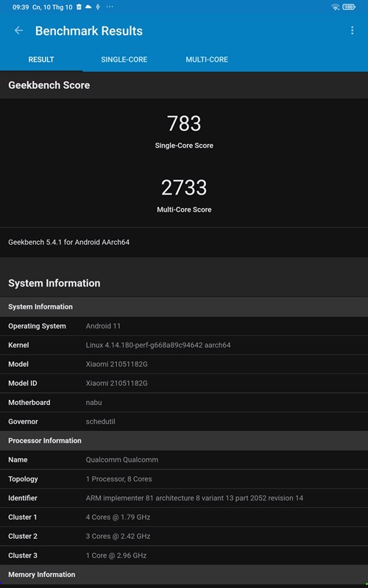Tap the Cluster 3 label
This screenshot has width=368, height=588.
click(x=23, y=556)
